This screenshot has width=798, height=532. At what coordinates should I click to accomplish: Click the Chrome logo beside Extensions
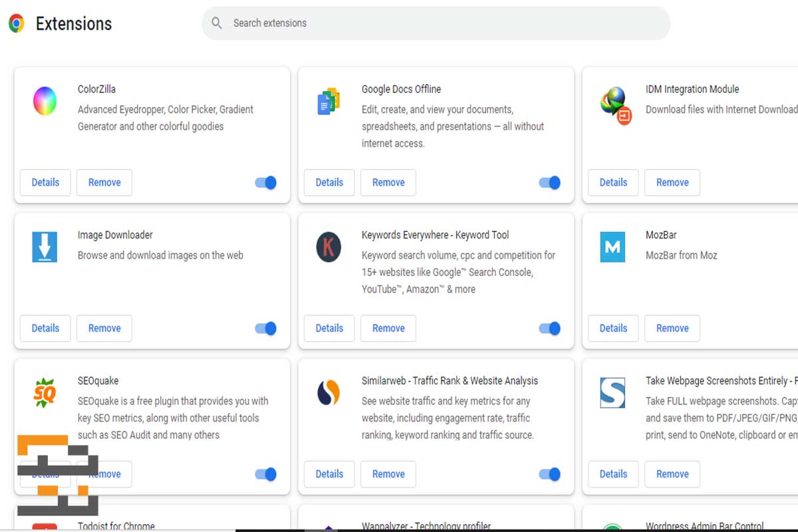click(x=17, y=24)
